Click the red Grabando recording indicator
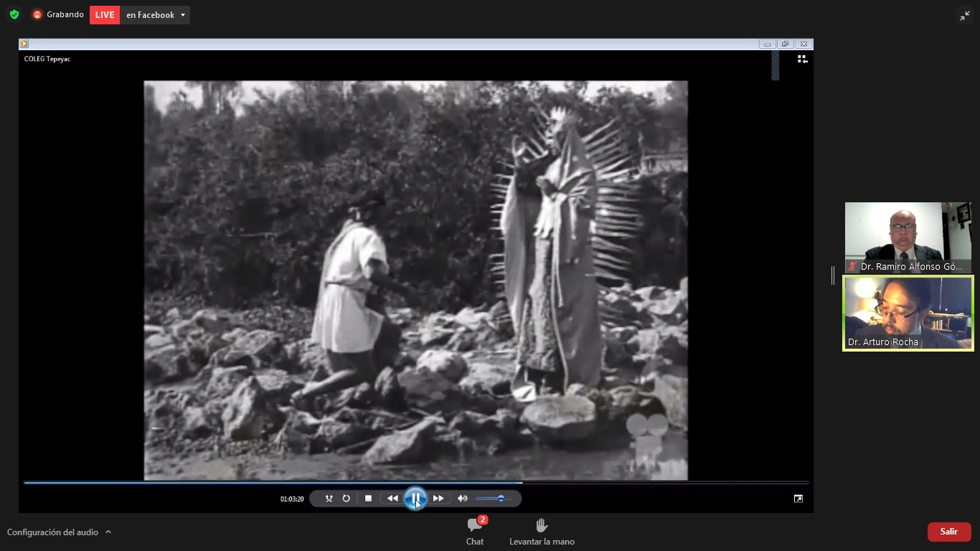This screenshot has width=980, height=551. click(x=37, y=15)
